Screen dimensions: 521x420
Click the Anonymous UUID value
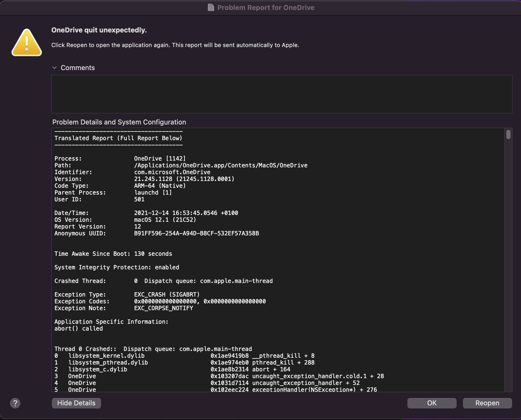(196, 233)
